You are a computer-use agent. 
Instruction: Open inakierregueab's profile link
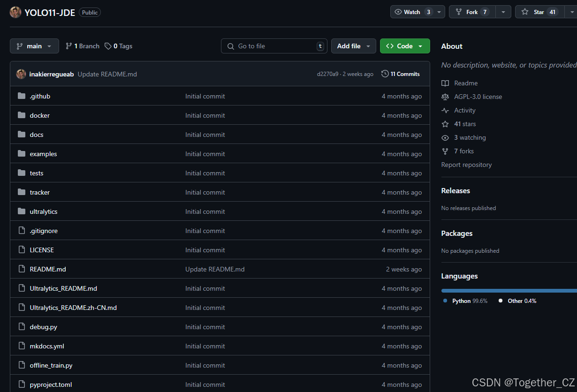coord(52,74)
